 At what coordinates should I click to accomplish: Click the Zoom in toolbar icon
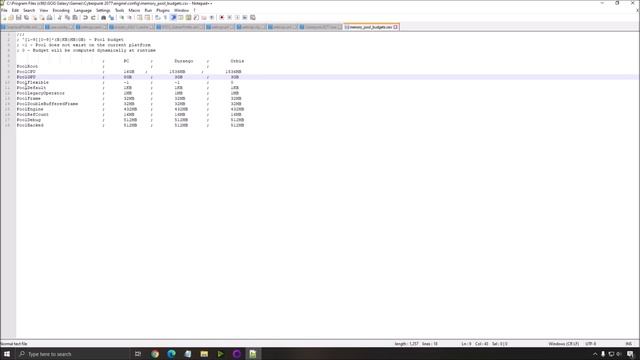pyautogui.click(x=122, y=18)
